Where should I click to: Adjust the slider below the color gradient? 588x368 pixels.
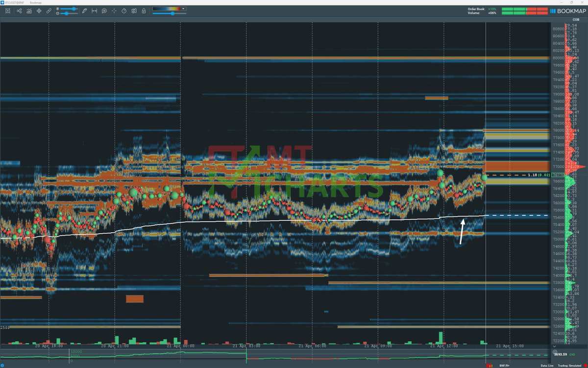(x=172, y=14)
